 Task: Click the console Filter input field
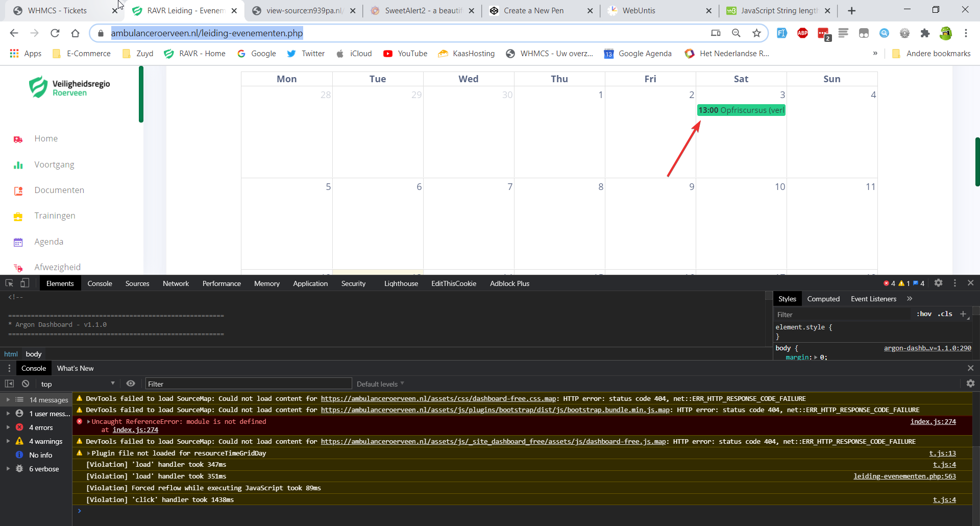coord(249,384)
